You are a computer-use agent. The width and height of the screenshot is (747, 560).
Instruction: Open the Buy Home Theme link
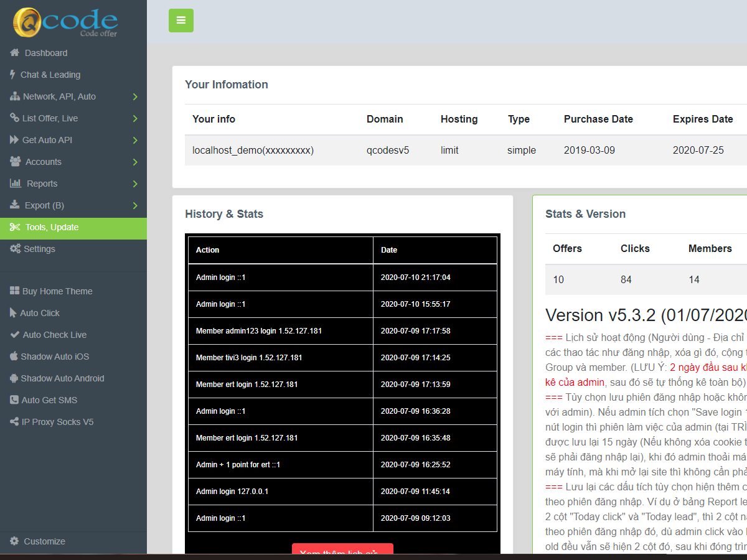click(x=57, y=291)
